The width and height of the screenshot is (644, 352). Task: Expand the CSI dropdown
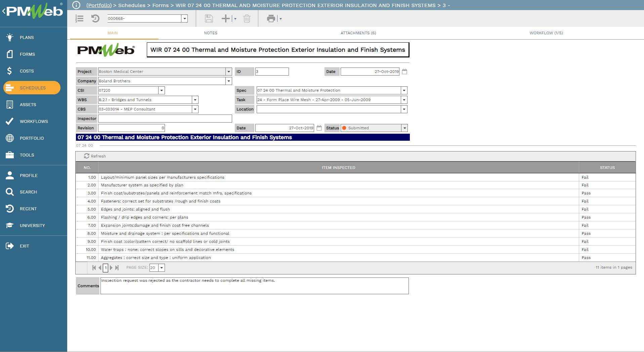(162, 90)
